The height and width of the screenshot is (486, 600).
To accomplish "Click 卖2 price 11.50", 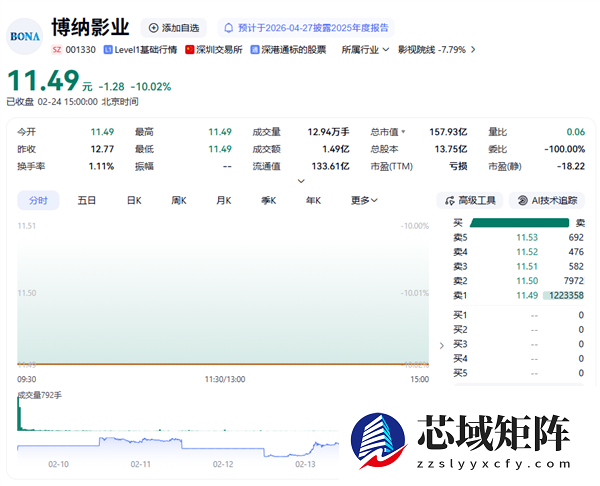I will tap(527, 281).
